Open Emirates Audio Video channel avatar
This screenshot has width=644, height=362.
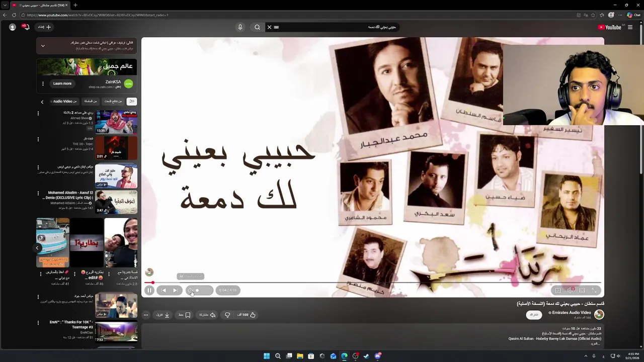tap(599, 315)
